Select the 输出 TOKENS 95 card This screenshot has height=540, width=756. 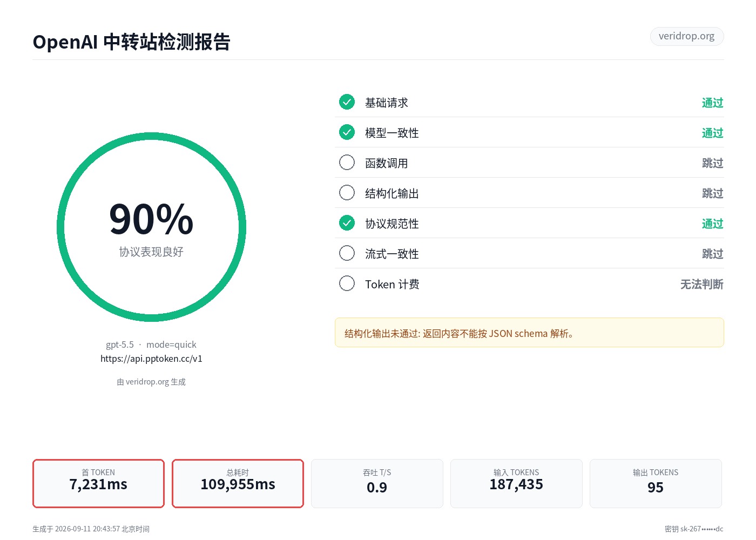point(656,483)
